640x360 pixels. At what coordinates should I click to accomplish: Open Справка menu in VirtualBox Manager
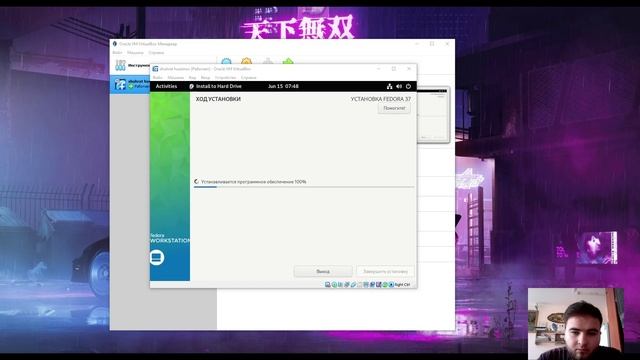(x=156, y=53)
